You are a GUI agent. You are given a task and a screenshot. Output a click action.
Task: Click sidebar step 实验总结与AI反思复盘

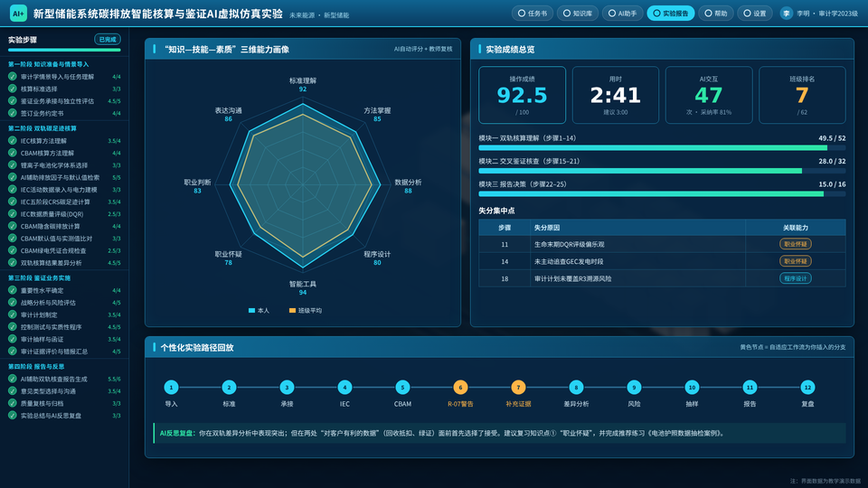65,416
